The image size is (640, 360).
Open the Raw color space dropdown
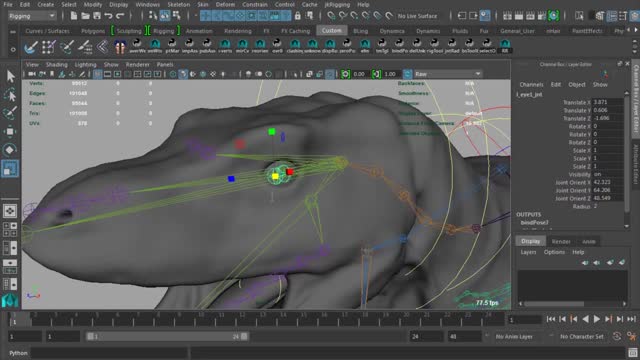click(x=448, y=74)
